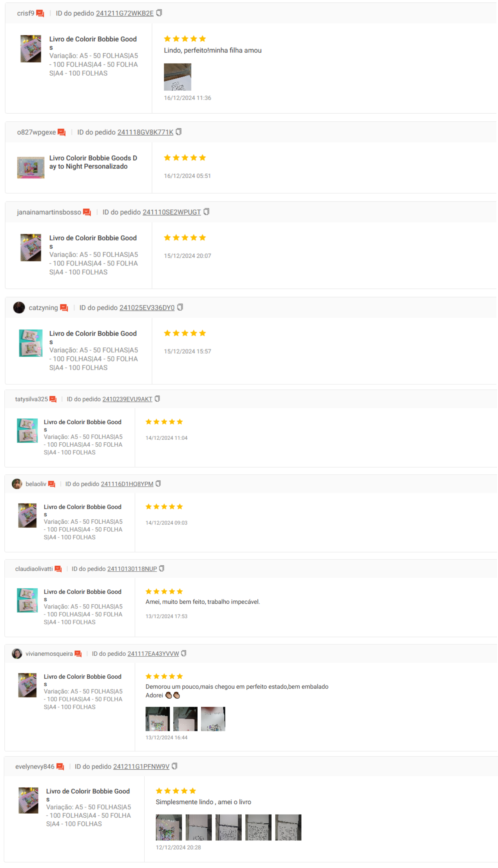Open order link 241110SE2WPUGT
This screenshot has height=868, width=498.
point(172,212)
